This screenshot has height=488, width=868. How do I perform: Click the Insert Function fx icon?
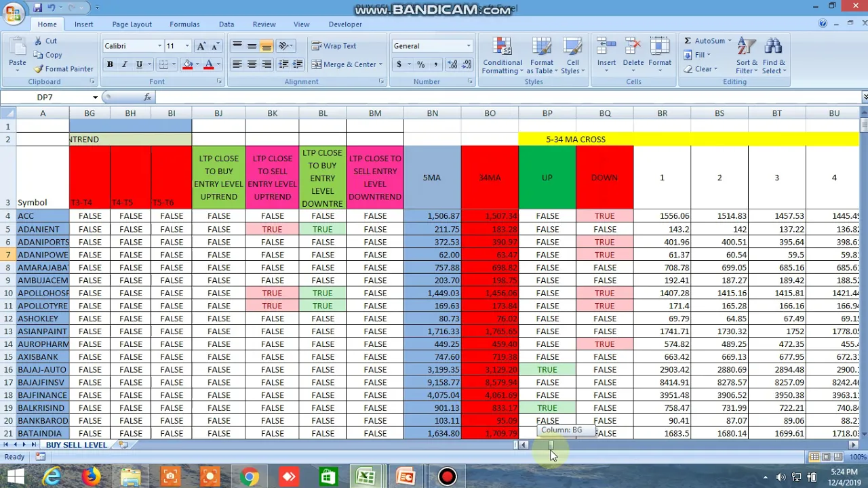coord(147,97)
